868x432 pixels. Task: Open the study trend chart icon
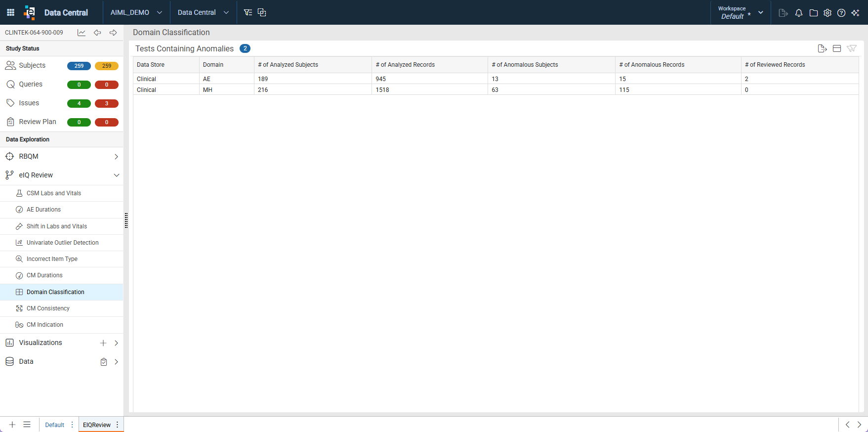tap(82, 33)
